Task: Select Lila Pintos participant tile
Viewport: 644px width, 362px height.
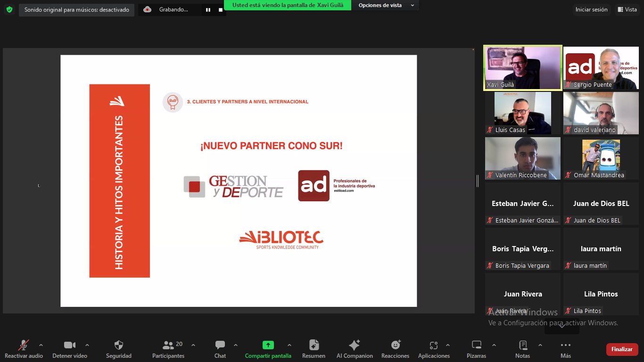Action: point(601,294)
